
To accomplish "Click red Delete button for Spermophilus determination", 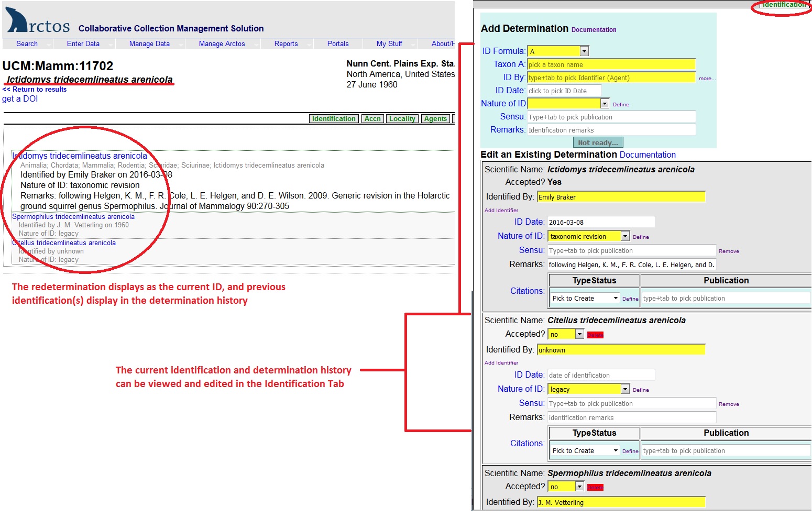I will click(x=595, y=488).
